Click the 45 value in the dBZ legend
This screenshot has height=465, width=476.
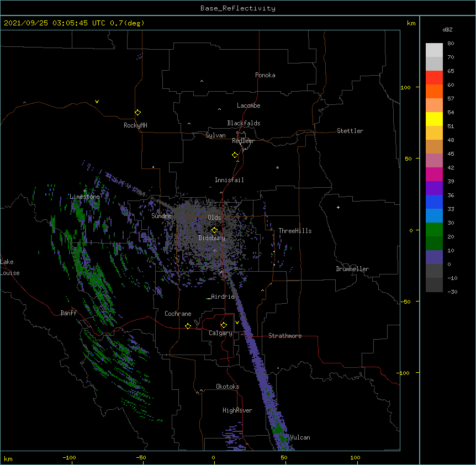pyautogui.click(x=451, y=154)
